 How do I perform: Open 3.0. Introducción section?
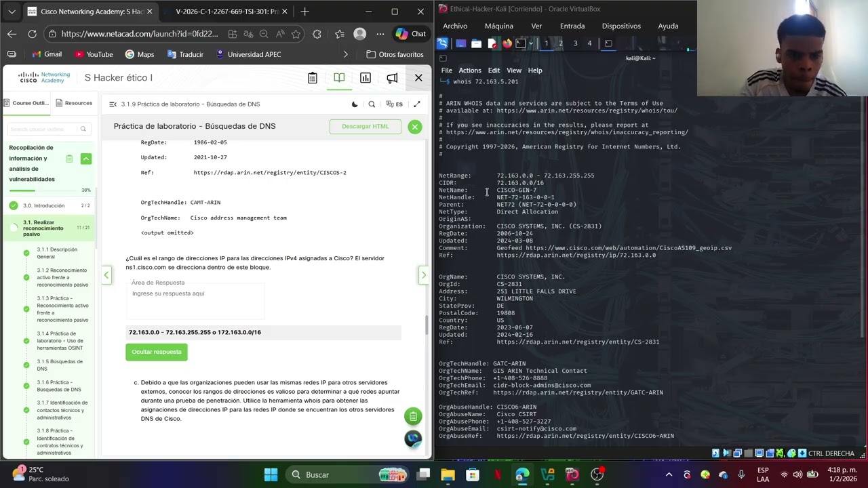(48, 205)
